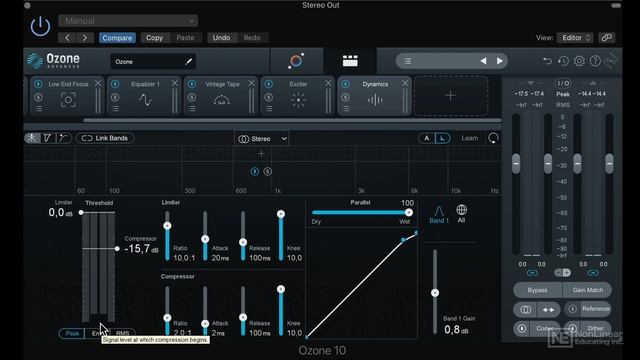Click the Compare button

(x=117, y=38)
